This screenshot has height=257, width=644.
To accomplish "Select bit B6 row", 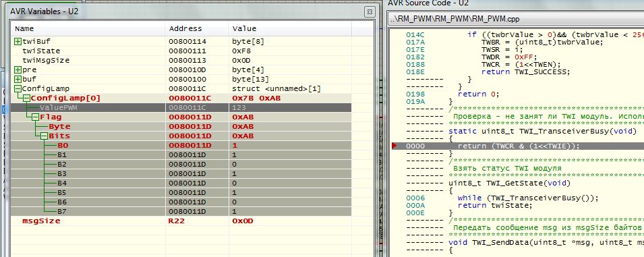I will pyautogui.click(x=181, y=202).
